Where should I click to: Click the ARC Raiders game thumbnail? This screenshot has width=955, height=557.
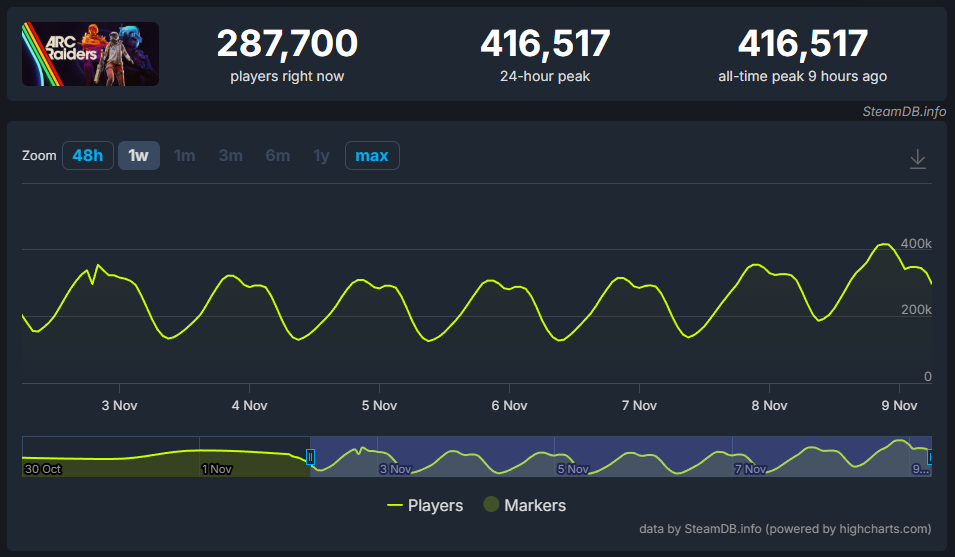point(90,54)
